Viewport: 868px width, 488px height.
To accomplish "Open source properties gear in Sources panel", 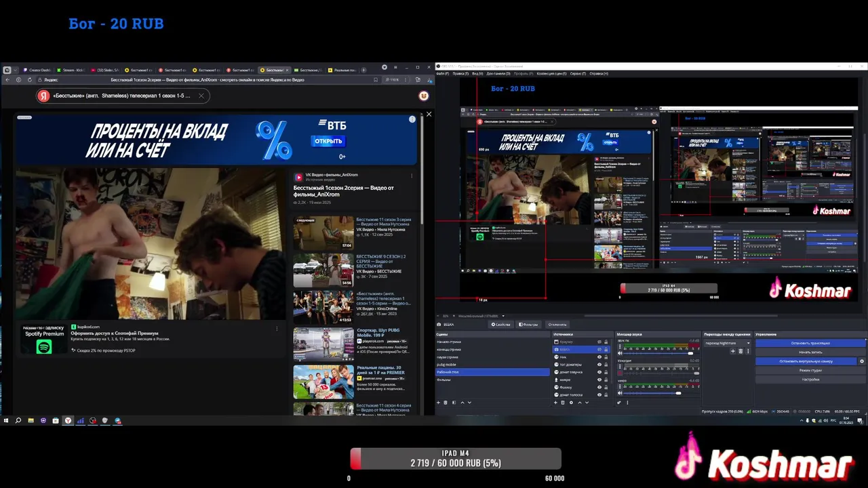I will click(x=571, y=402).
